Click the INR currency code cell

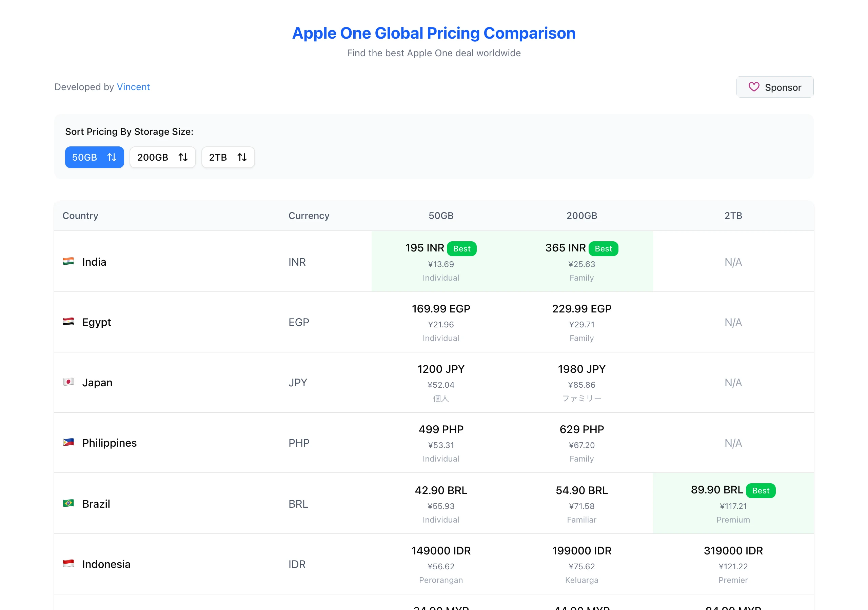click(297, 262)
